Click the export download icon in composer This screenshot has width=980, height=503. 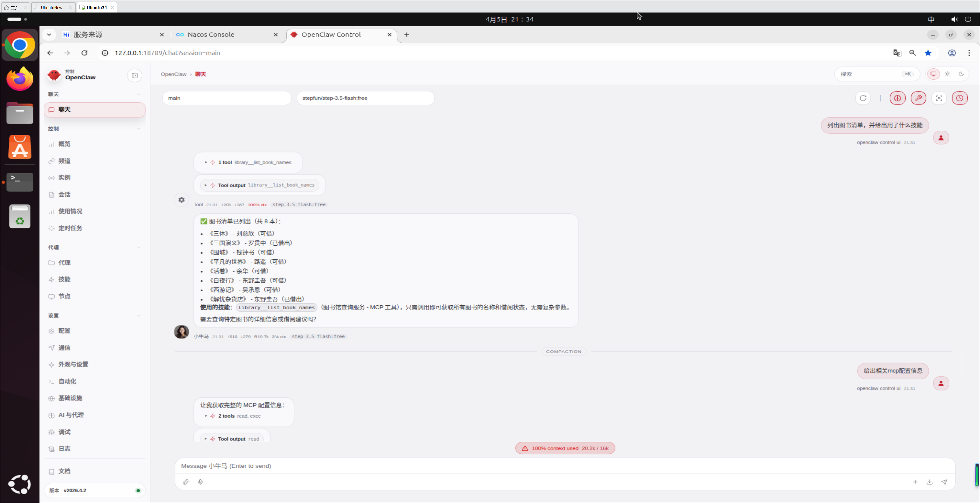coord(929,482)
